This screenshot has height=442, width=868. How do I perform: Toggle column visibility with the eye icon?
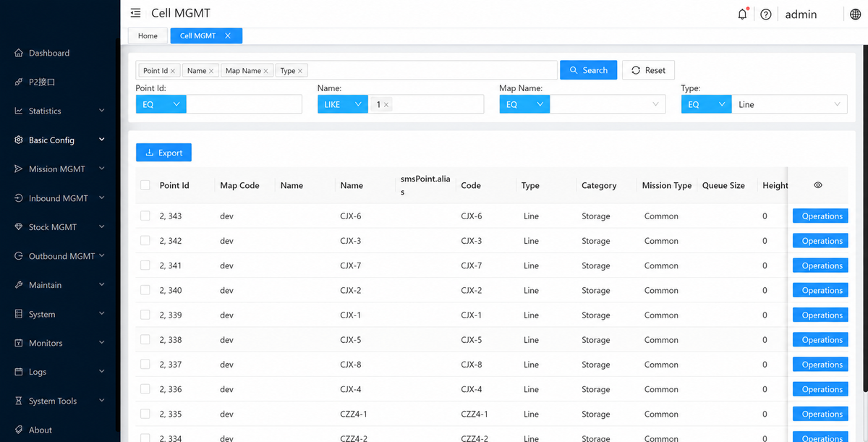pos(818,185)
